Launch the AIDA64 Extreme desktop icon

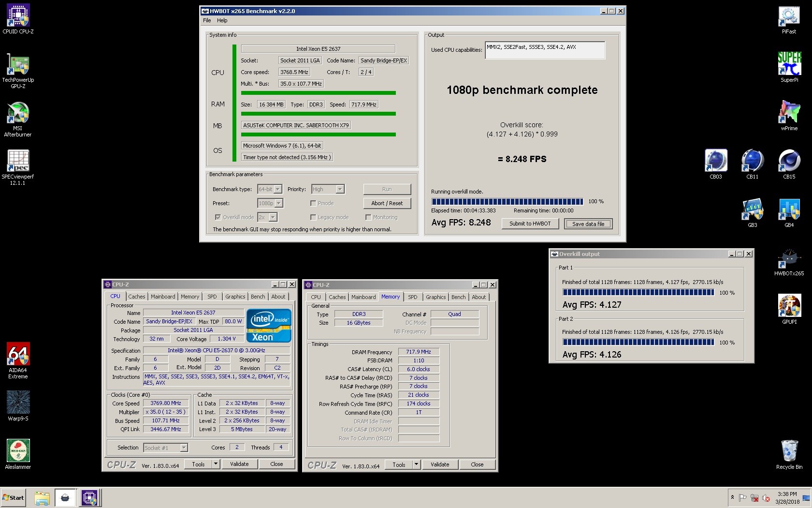pos(18,361)
